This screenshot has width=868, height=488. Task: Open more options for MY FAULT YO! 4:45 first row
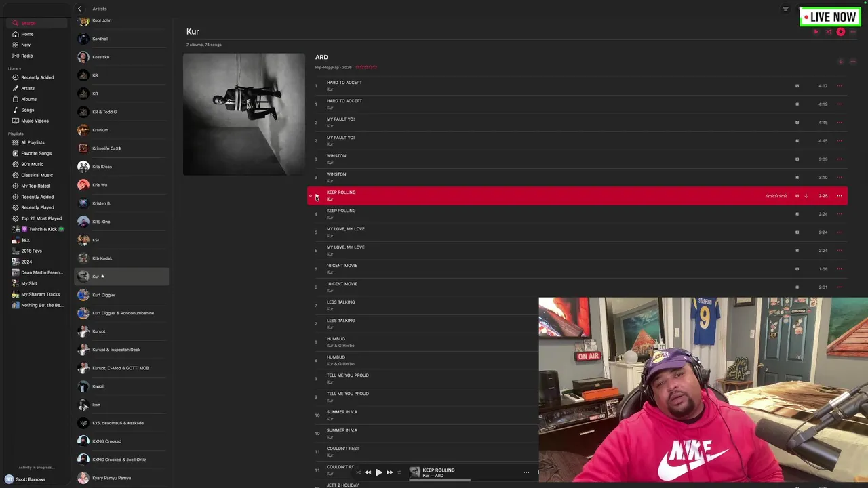(840, 123)
